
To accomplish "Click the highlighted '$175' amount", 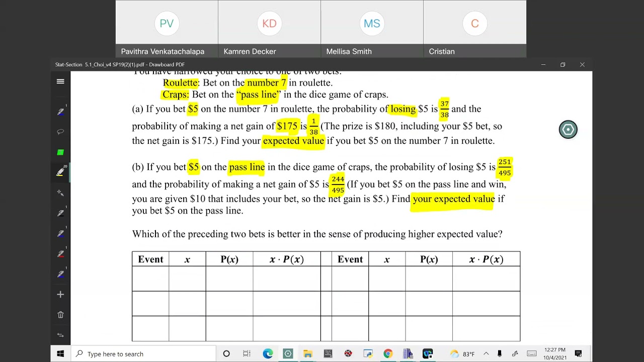I will pyautogui.click(x=287, y=126).
